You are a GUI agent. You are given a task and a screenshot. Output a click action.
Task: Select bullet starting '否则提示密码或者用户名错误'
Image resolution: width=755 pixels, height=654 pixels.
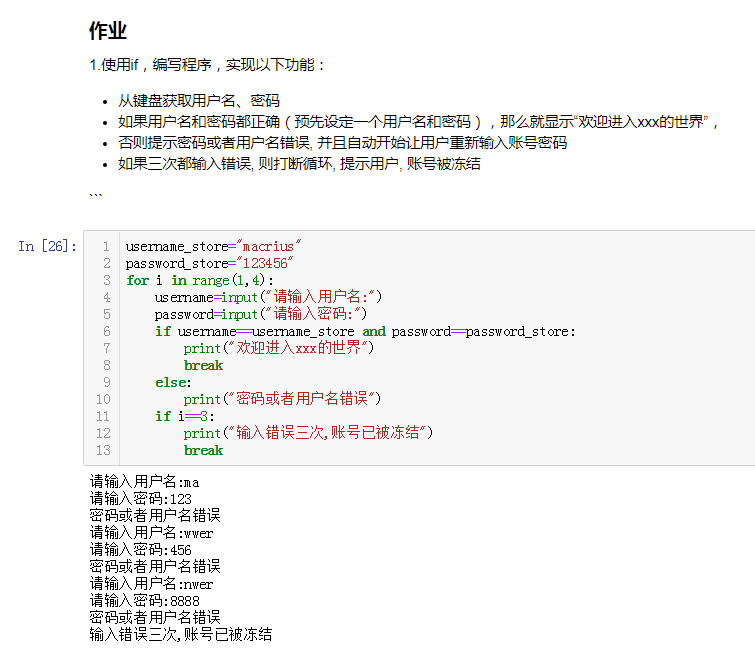(342, 143)
